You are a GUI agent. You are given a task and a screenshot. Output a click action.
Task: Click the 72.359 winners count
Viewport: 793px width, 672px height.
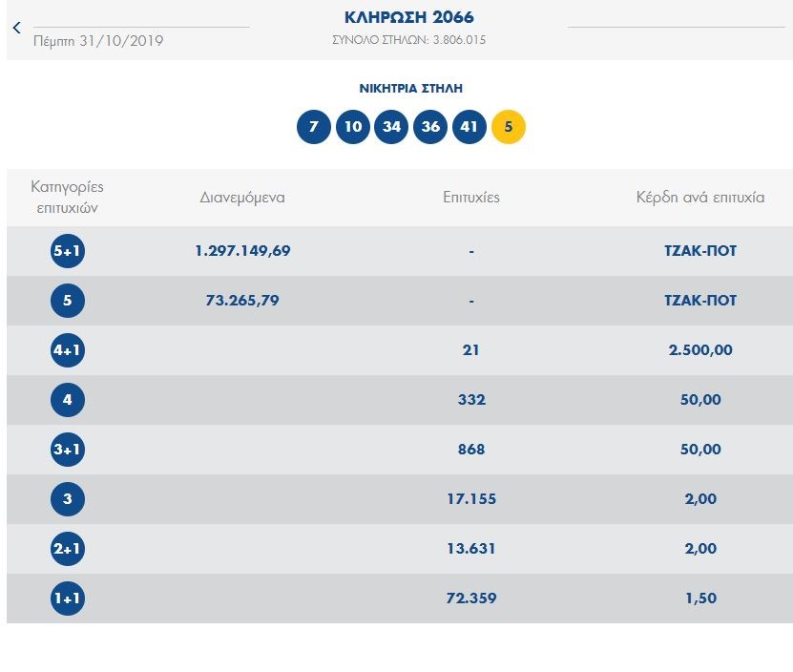coord(471,598)
